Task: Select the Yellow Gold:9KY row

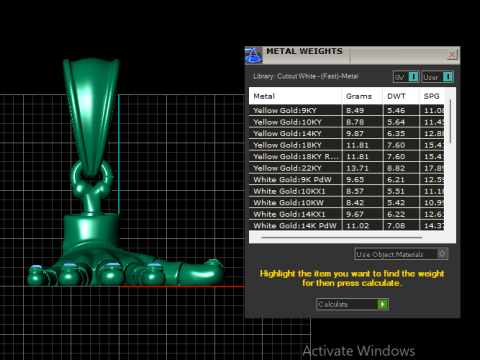Action: point(347,110)
